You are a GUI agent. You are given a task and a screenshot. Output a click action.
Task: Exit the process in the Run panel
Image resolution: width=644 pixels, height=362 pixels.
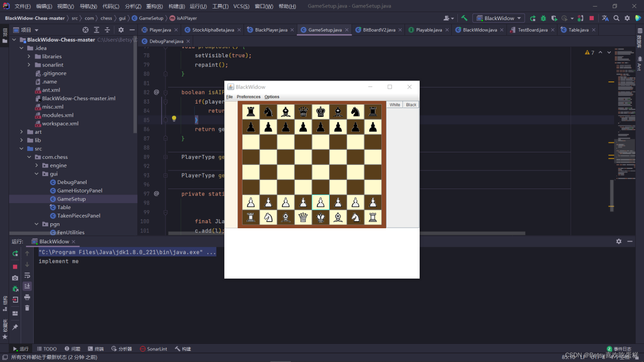pyautogui.click(x=15, y=300)
